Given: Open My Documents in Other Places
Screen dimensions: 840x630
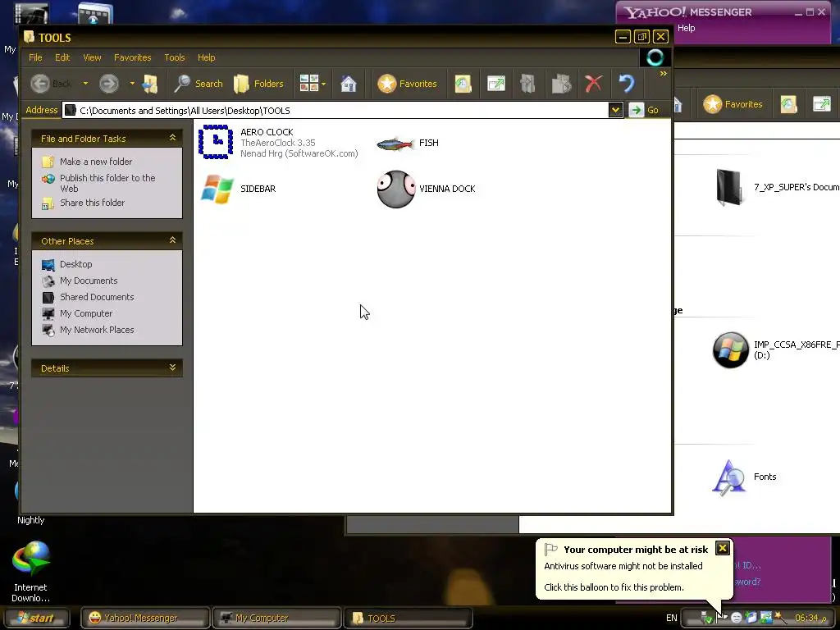Looking at the screenshot, I should point(89,281).
